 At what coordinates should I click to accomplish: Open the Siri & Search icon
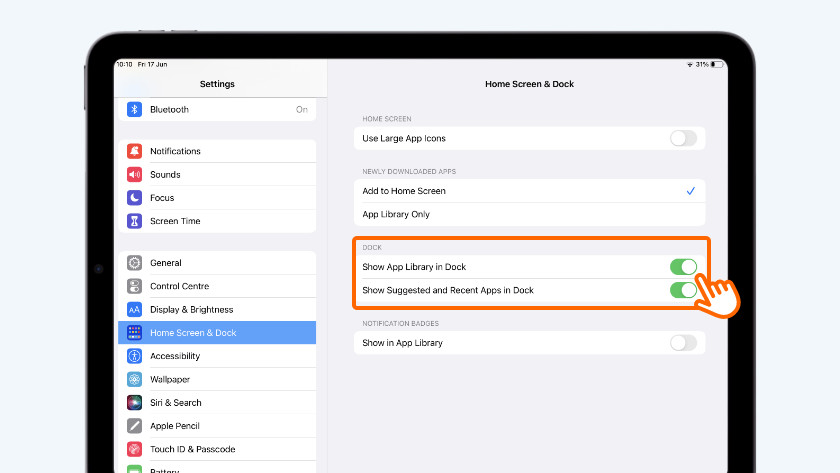[134, 403]
